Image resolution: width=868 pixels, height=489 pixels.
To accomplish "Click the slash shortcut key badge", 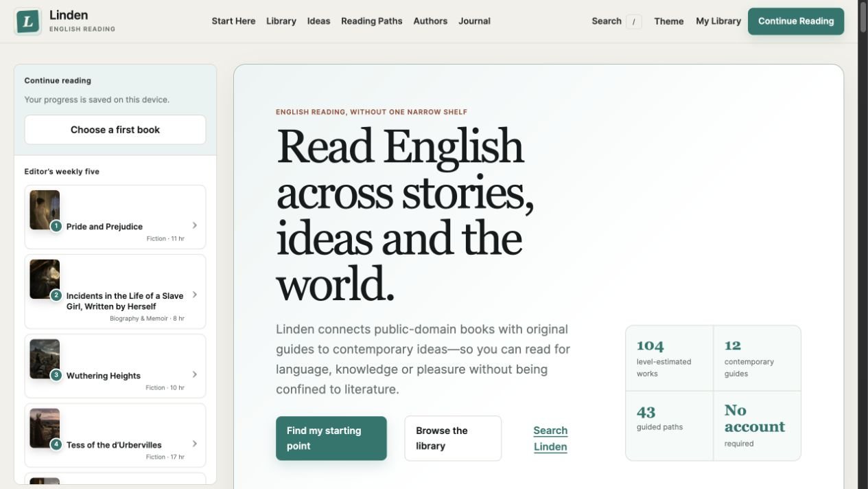I will 634,21.
